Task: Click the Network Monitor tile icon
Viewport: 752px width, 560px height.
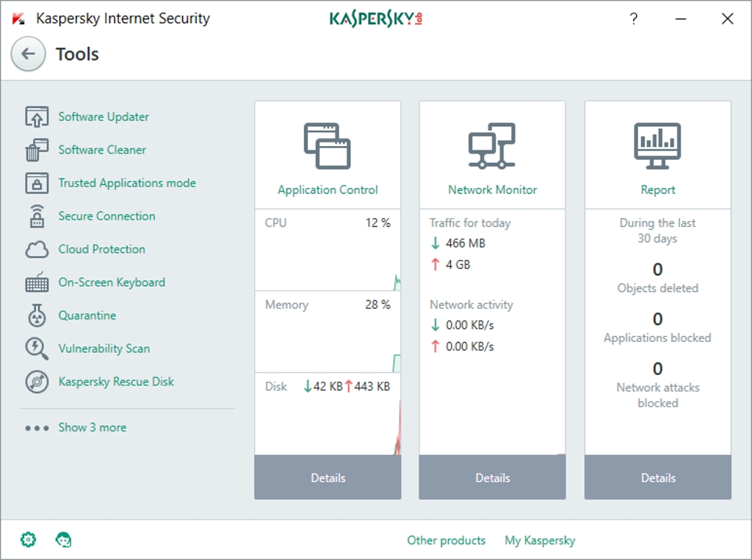Action: [x=492, y=146]
